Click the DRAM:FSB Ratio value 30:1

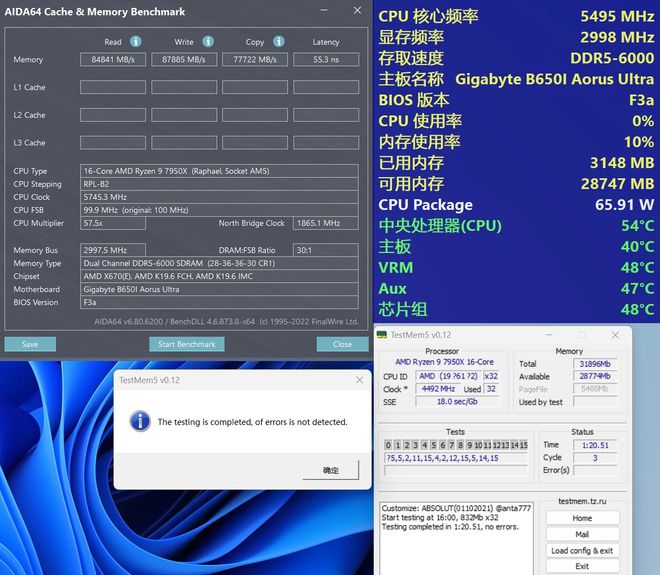point(326,250)
